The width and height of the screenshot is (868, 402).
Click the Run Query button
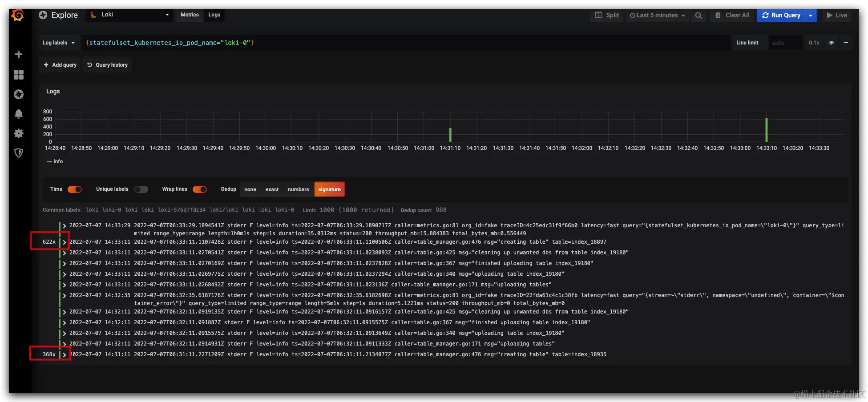pos(781,15)
